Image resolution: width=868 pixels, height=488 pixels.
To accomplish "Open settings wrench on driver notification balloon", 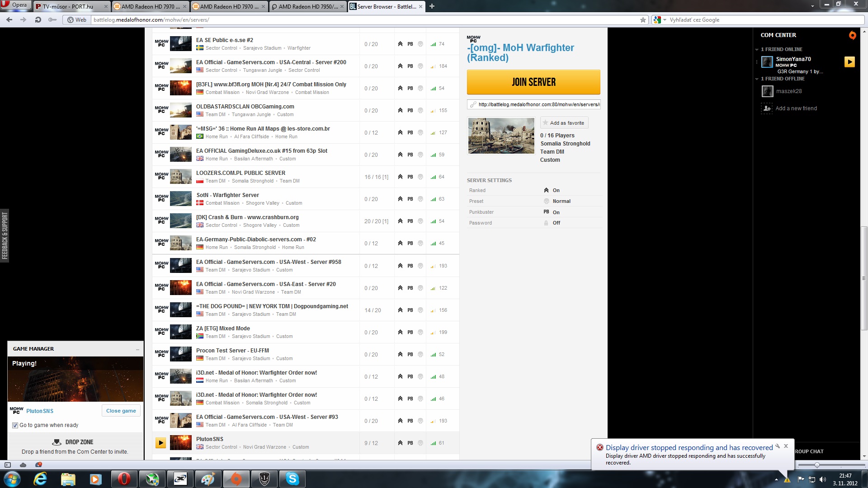I will pos(778,446).
